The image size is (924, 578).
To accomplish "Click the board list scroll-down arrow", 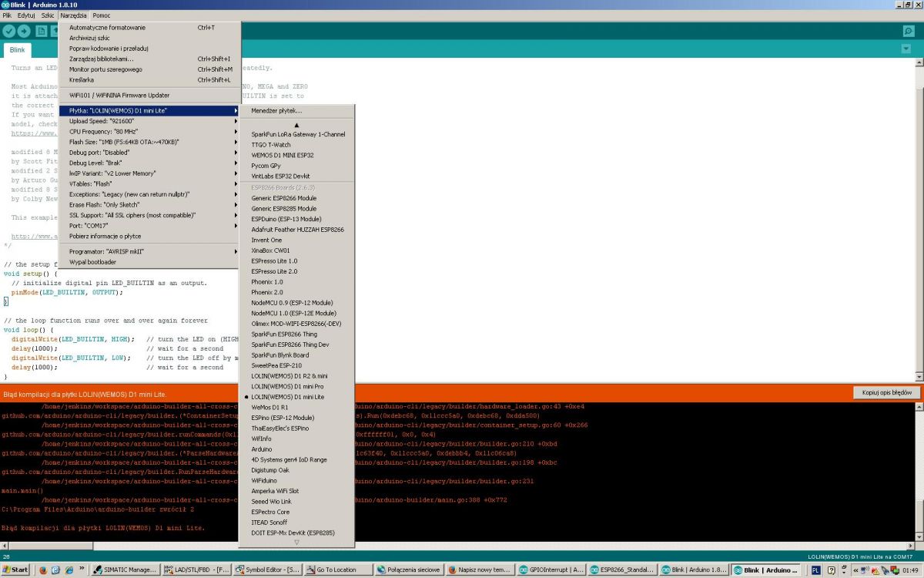I will pyautogui.click(x=297, y=543).
